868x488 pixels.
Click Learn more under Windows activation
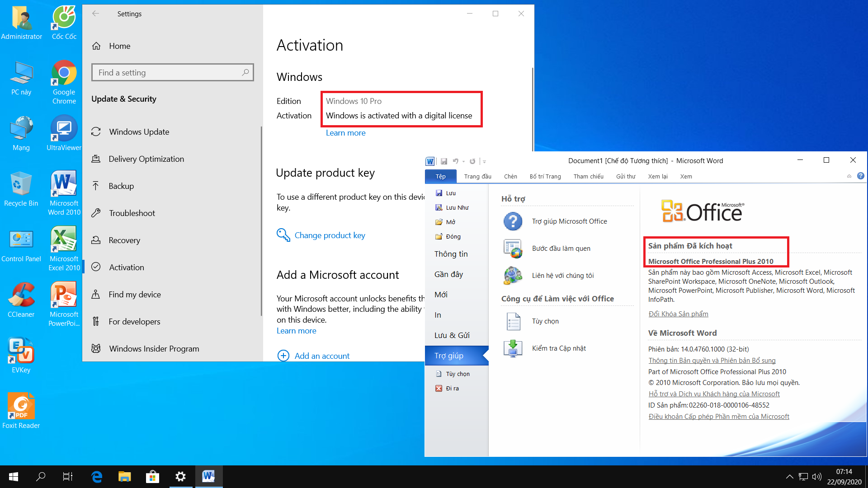345,133
